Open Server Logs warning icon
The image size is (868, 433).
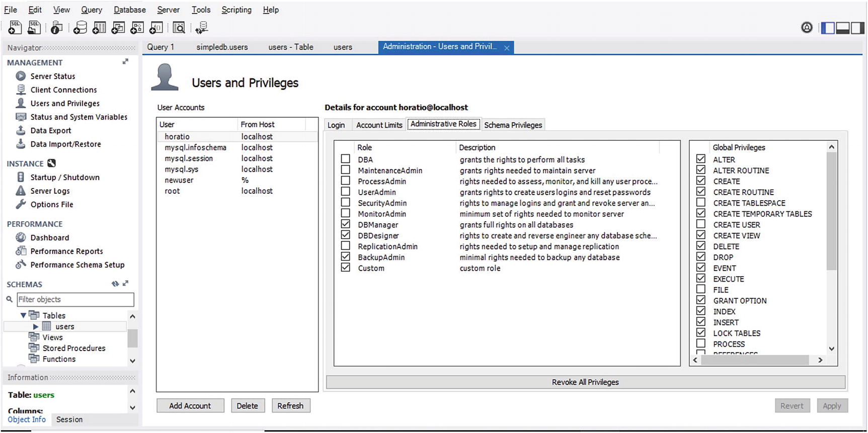pos(21,191)
